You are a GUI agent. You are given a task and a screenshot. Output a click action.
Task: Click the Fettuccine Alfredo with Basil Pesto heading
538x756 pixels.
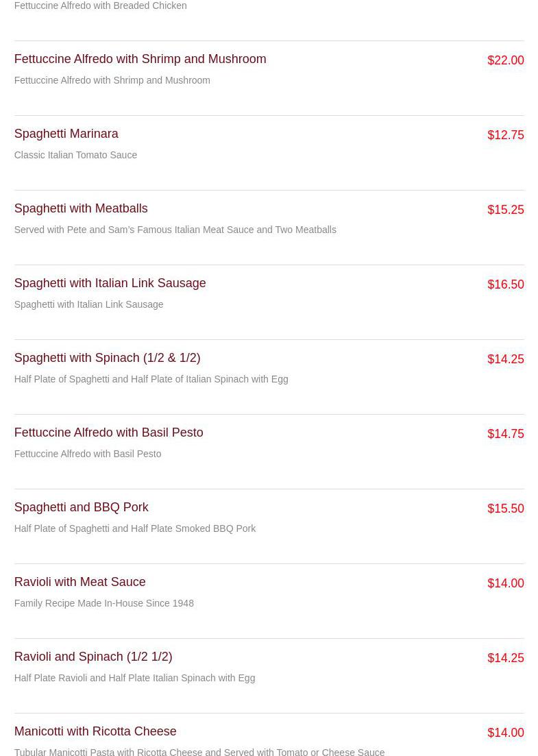[x=108, y=433]
